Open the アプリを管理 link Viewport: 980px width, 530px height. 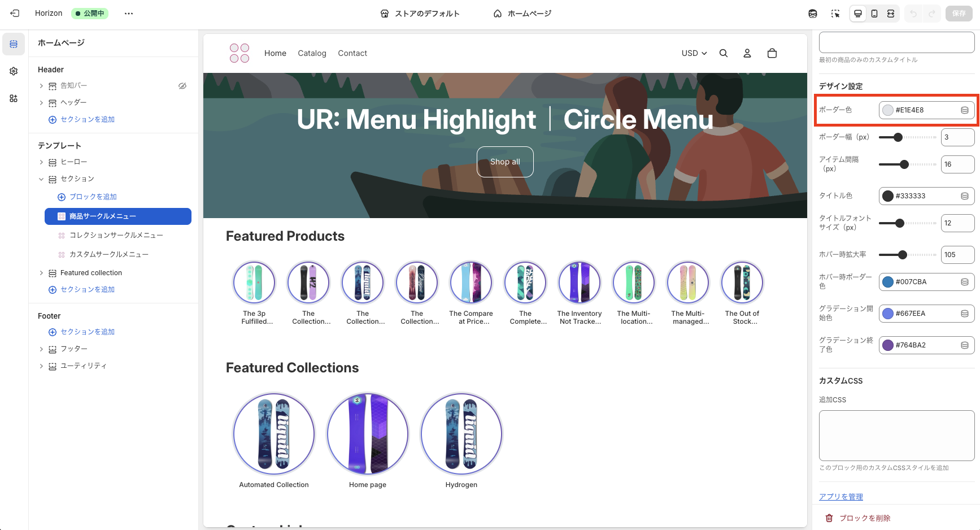click(841, 497)
